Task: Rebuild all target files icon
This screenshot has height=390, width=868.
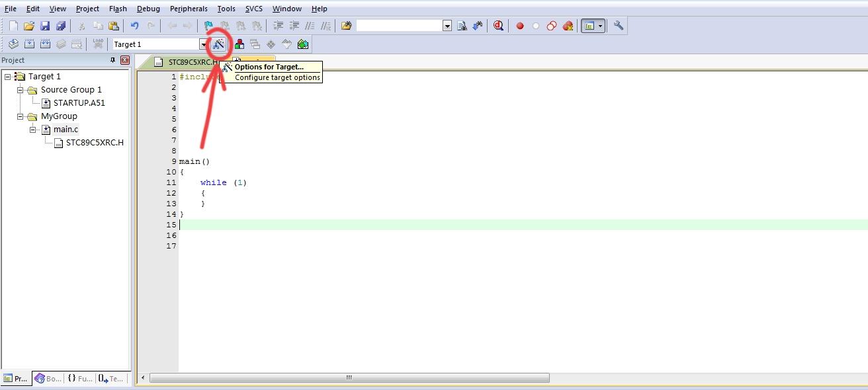Action: click(x=45, y=44)
